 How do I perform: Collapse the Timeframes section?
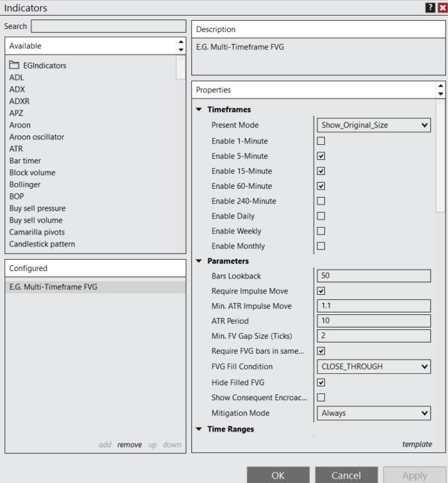199,110
